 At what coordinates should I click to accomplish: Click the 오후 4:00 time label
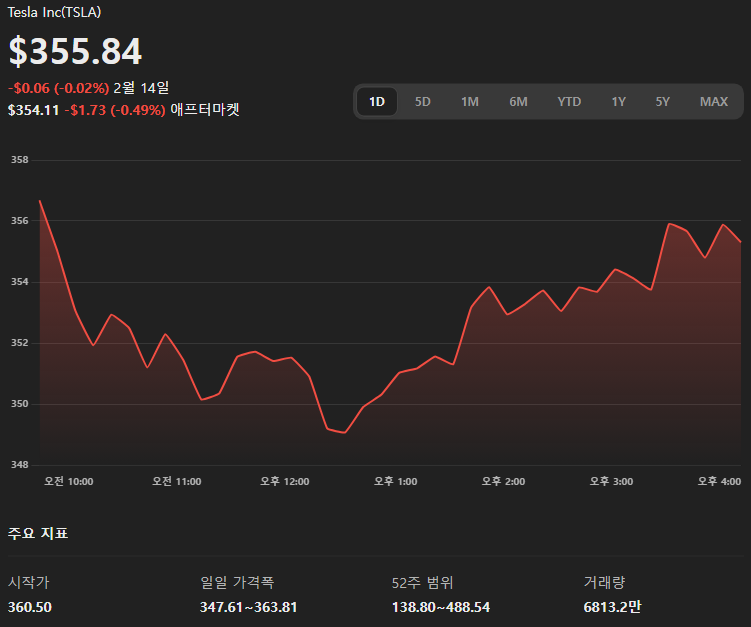[719, 481]
